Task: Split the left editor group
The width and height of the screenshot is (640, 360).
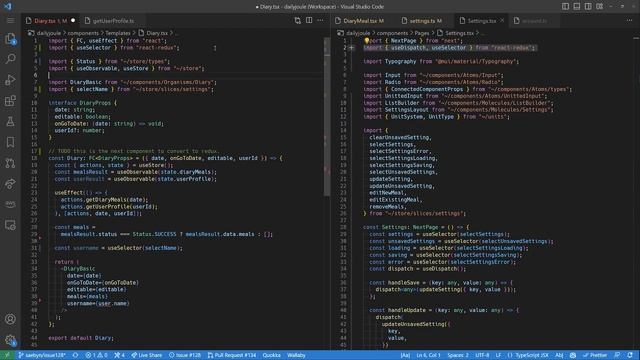Action: (309, 20)
